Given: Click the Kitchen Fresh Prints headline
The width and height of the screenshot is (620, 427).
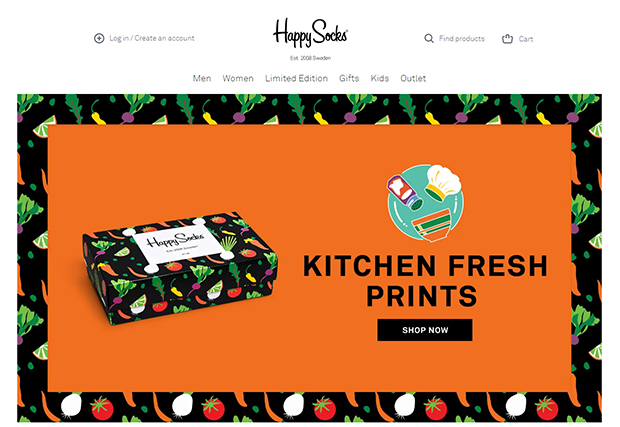Looking at the screenshot, I should click(x=425, y=280).
